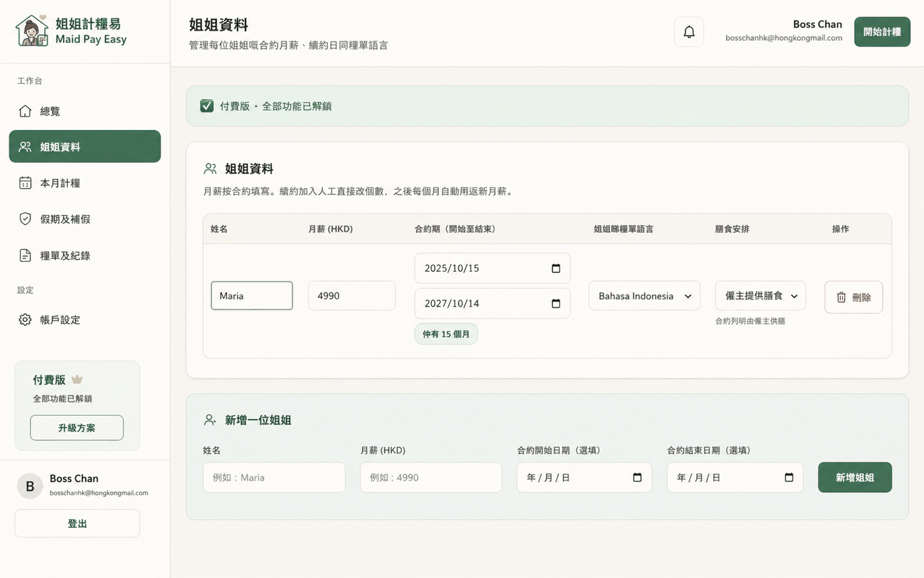Screen dimensions: 924x578
Task: Open 帳戶設定 settings page
Action: coord(84,319)
